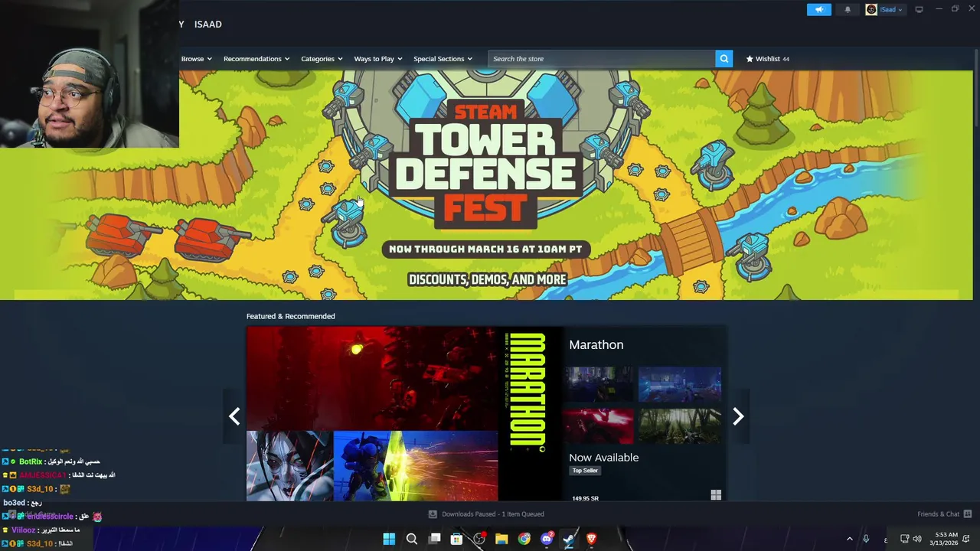Open Windows taskbar search
The height and width of the screenshot is (551, 980).
click(411, 539)
